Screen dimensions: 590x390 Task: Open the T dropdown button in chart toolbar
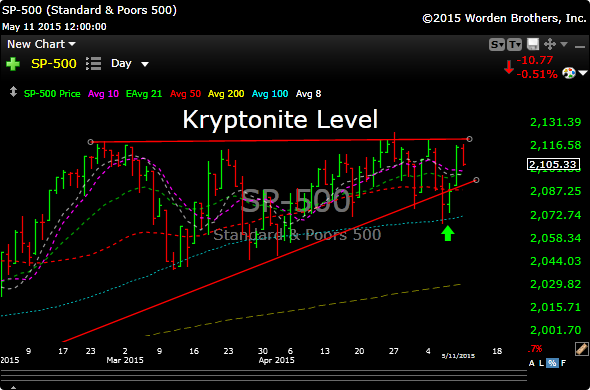(x=514, y=45)
